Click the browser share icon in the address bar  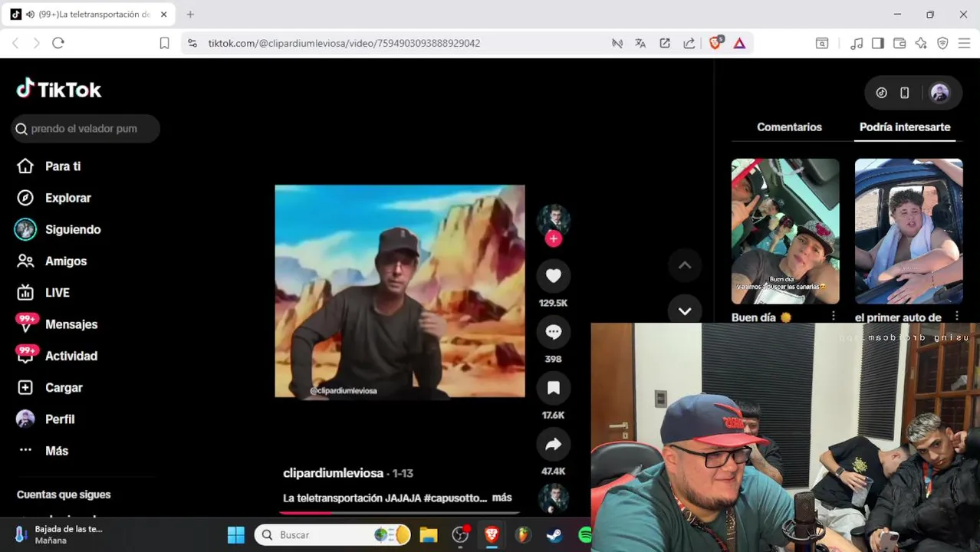click(689, 43)
